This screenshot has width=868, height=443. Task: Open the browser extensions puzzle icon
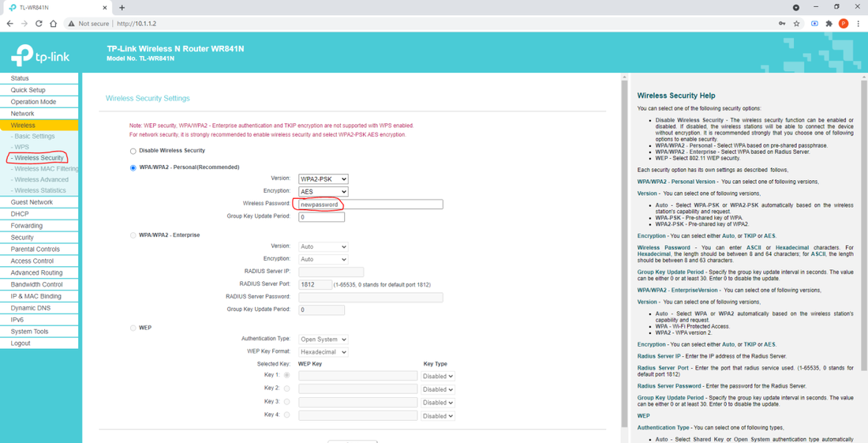click(829, 24)
